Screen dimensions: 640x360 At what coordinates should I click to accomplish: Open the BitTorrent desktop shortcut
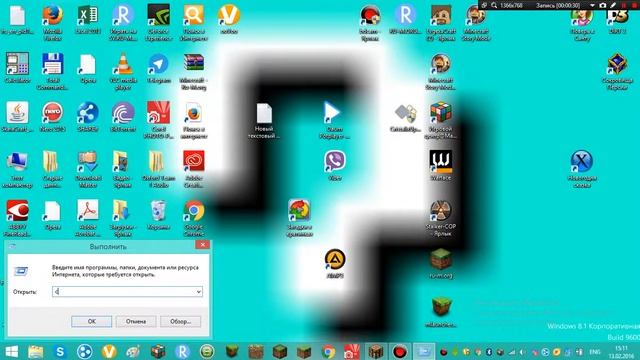click(x=123, y=113)
